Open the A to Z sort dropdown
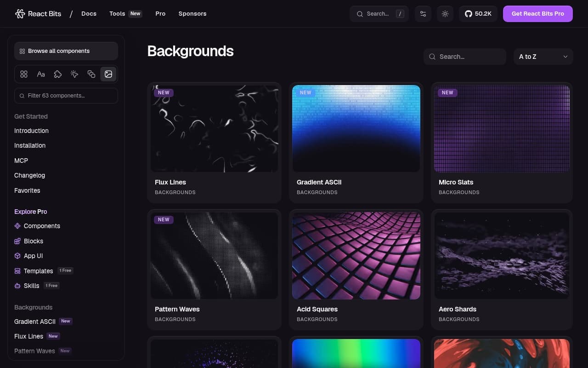Viewport: 588px width, 368px height. (x=543, y=57)
